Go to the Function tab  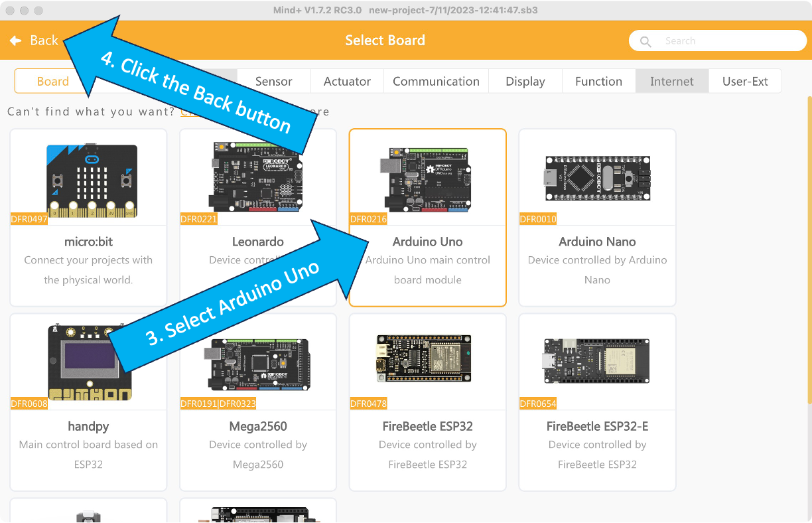coord(598,82)
